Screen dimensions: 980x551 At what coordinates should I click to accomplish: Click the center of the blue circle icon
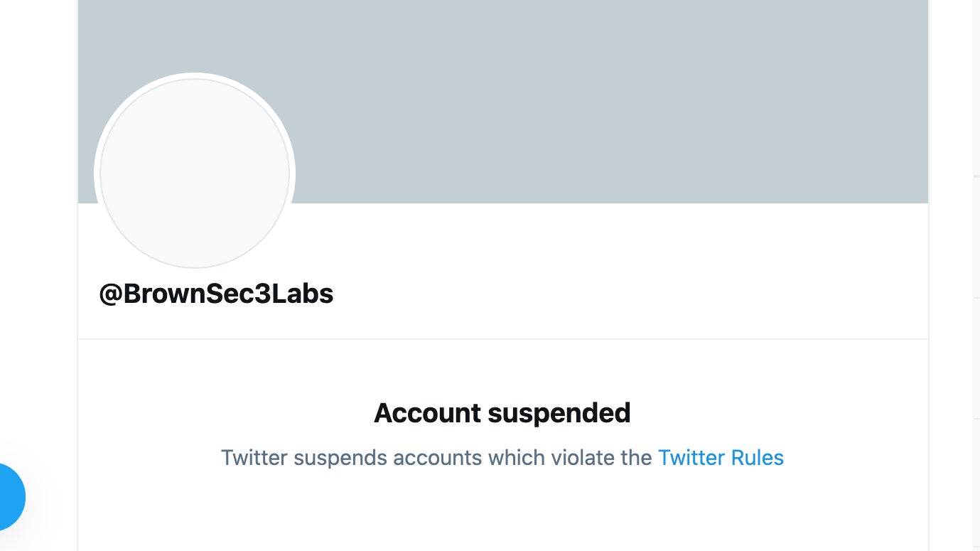pyautogui.click(x=7, y=497)
